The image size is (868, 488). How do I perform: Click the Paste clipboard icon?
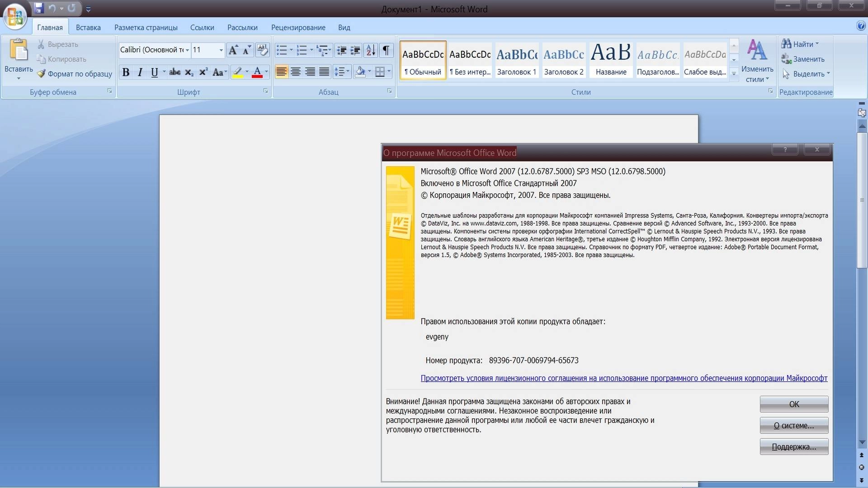(19, 50)
